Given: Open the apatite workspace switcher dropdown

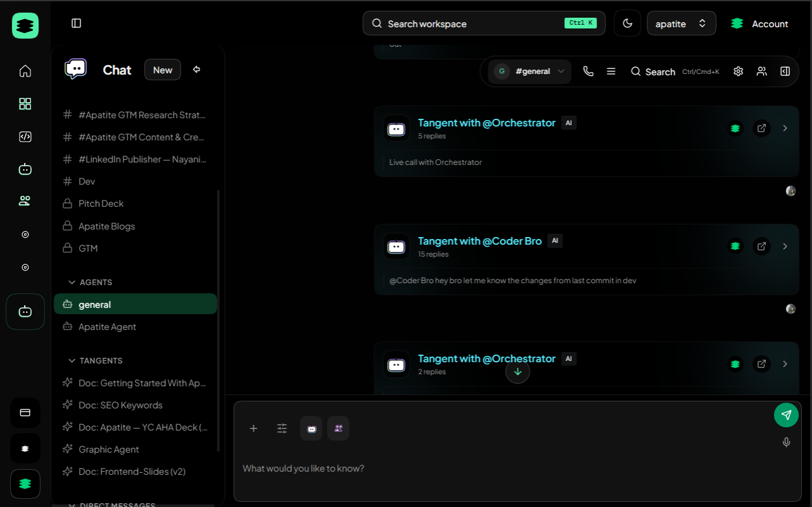Looking at the screenshot, I should 681,23.
